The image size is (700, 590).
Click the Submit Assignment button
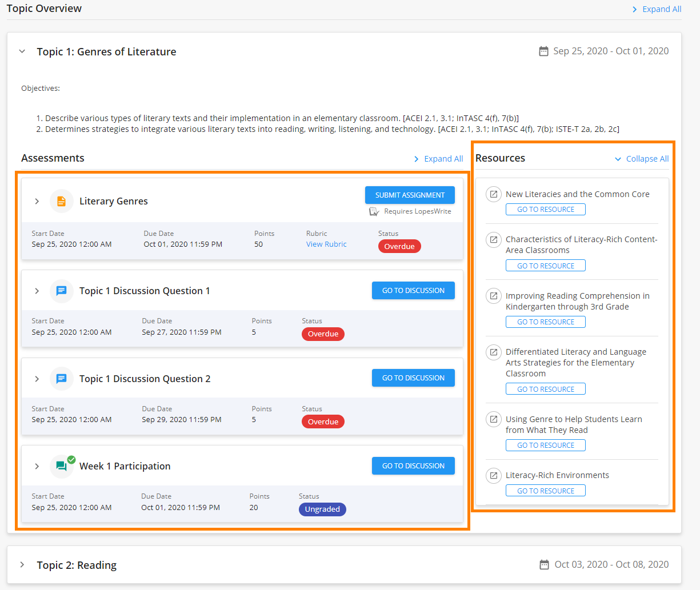[410, 195]
